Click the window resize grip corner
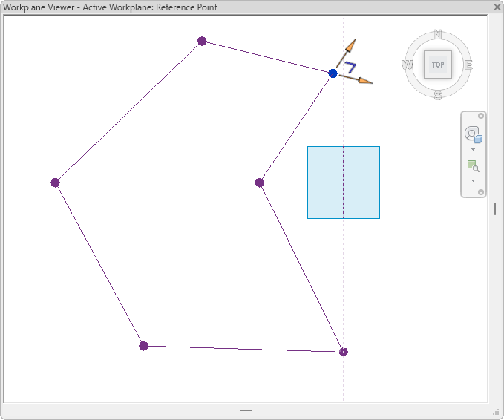The image size is (504, 420). (497, 413)
